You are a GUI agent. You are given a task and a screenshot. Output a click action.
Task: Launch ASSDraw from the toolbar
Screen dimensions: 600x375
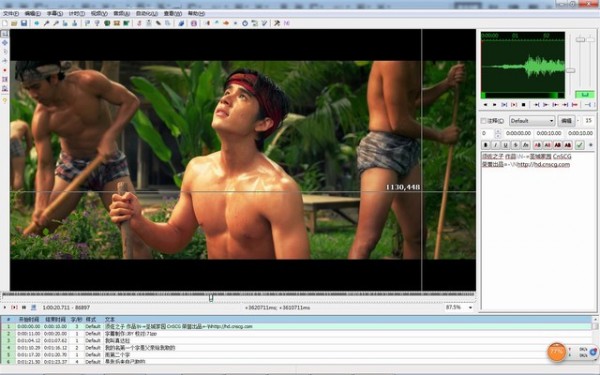coord(194,23)
